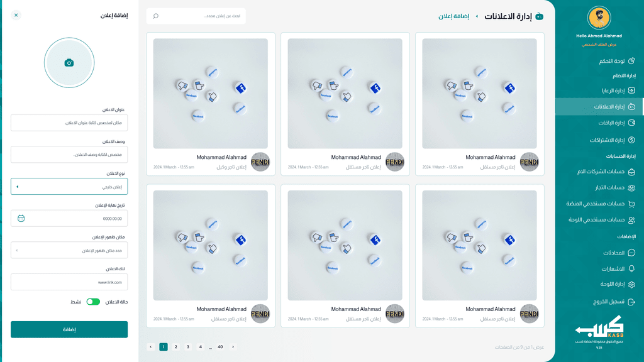Open the عرض الملف الشخصي profile link
The height and width of the screenshot is (362, 644).
[599, 45]
